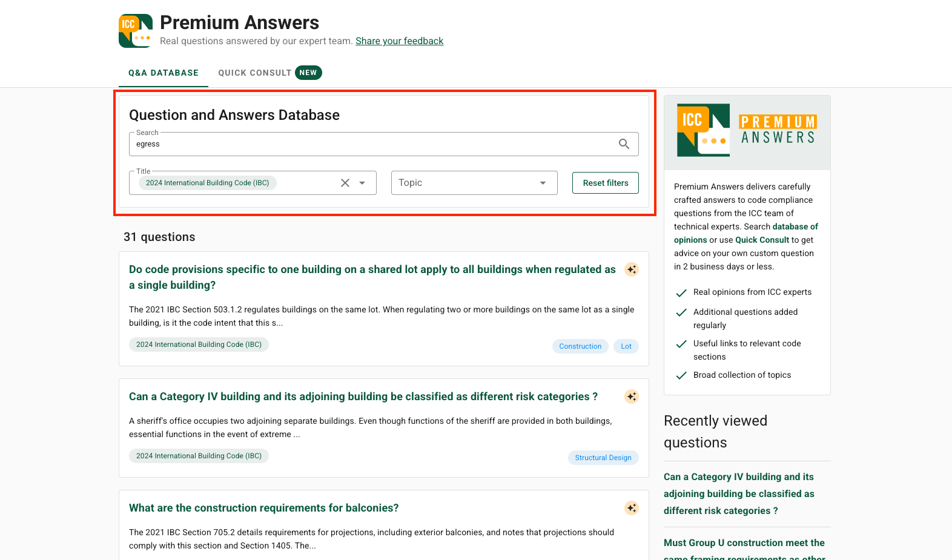Click the 31 questions results count
The height and width of the screenshot is (560, 952).
click(x=159, y=237)
